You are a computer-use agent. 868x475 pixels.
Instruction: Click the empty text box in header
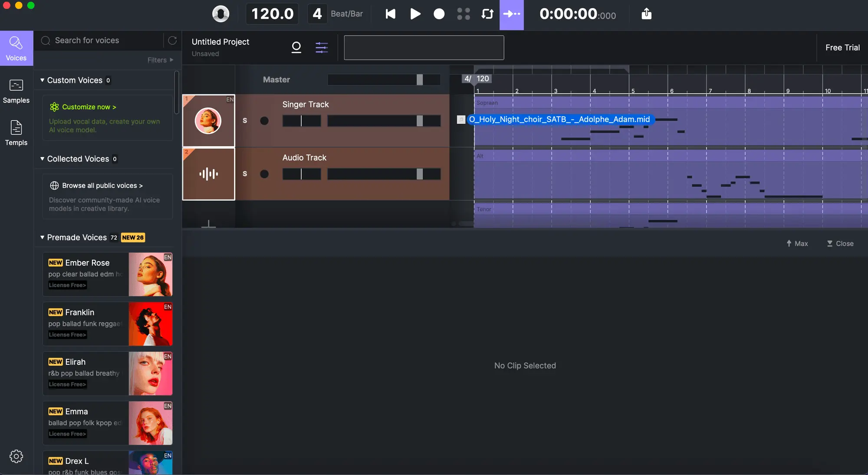coord(424,48)
